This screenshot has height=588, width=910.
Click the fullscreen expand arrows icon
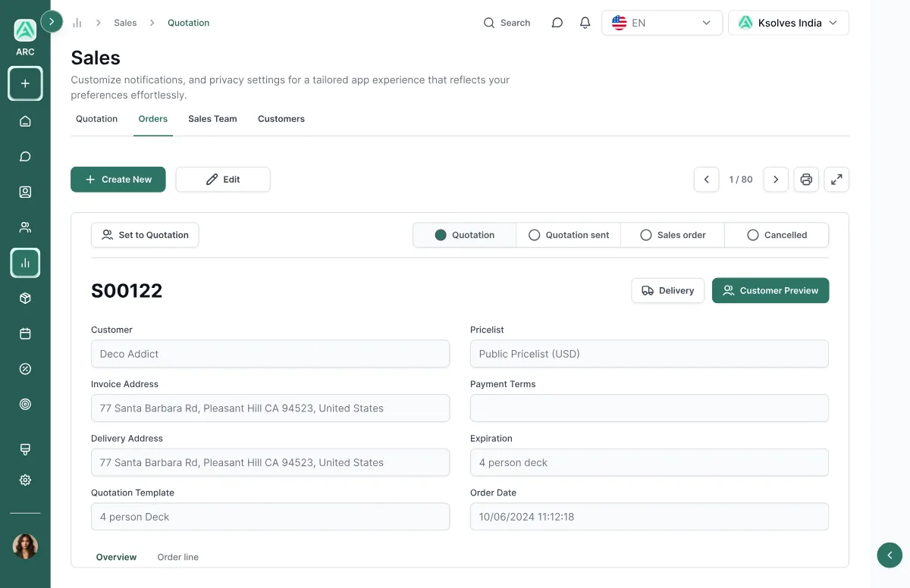click(x=836, y=180)
